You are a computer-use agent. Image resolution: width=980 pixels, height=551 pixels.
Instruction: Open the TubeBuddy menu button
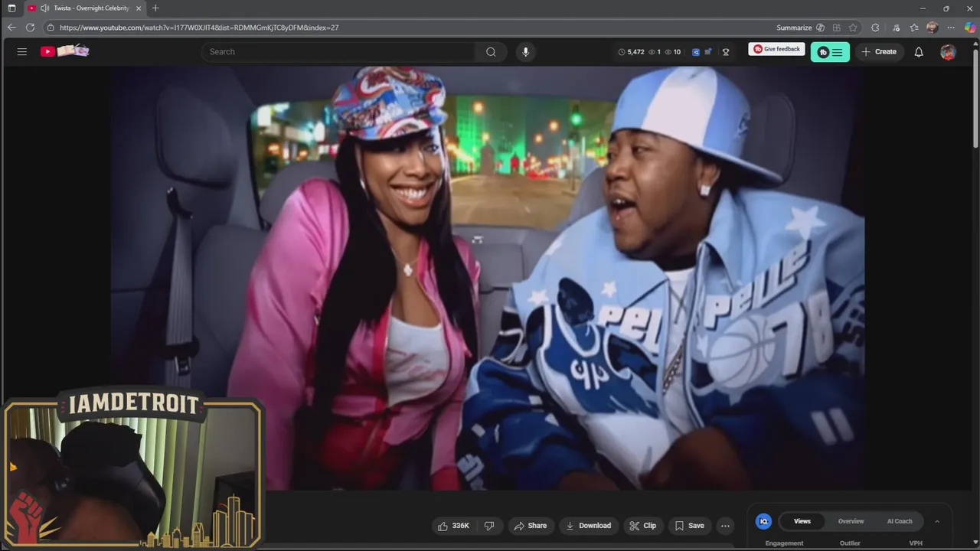830,52
